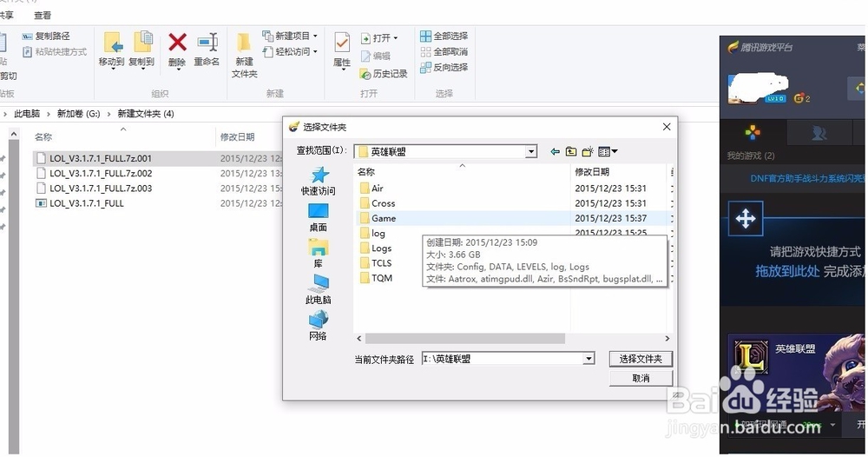
Task: Click the 取消 button in dialog
Action: click(641, 378)
